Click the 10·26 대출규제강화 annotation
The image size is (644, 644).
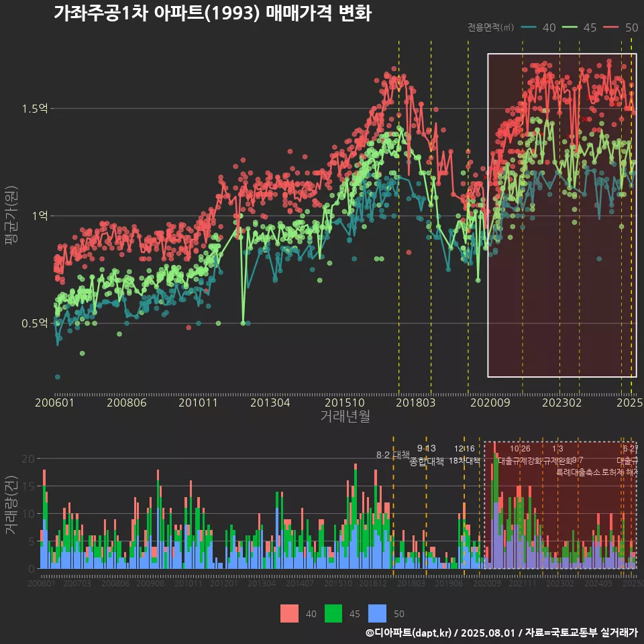(520, 455)
